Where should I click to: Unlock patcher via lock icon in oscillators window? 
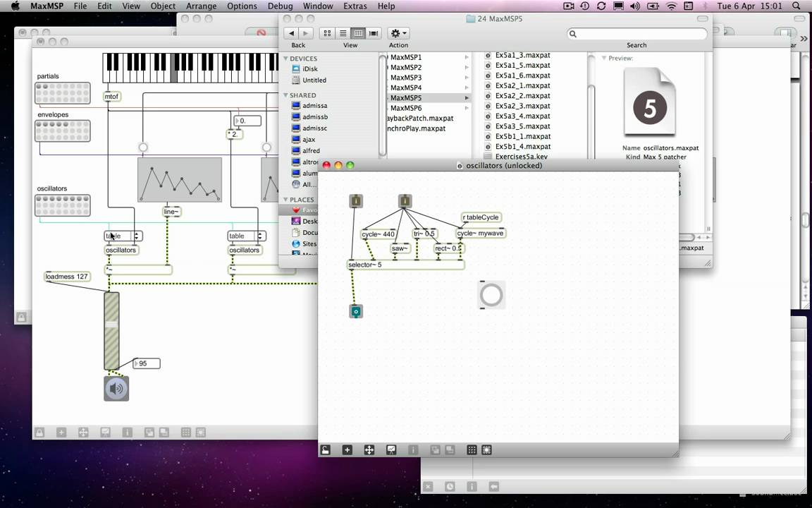325,450
